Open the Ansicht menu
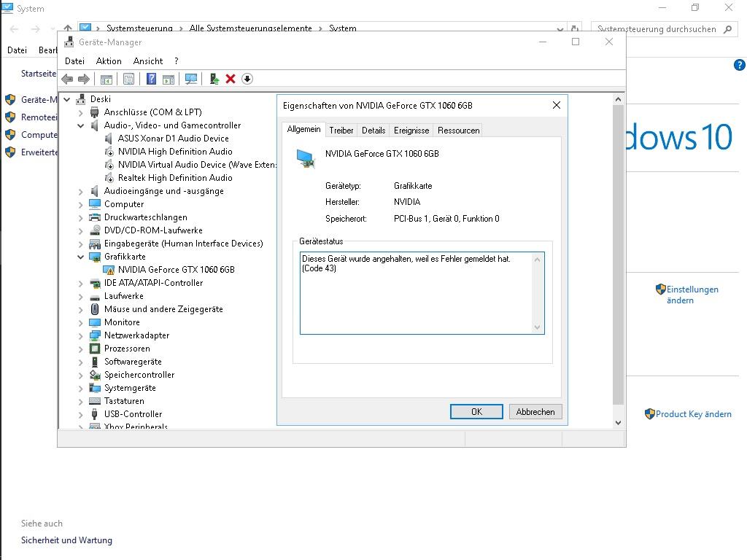The height and width of the screenshot is (560, 747). pyautogui.click(x=147, y=61)
